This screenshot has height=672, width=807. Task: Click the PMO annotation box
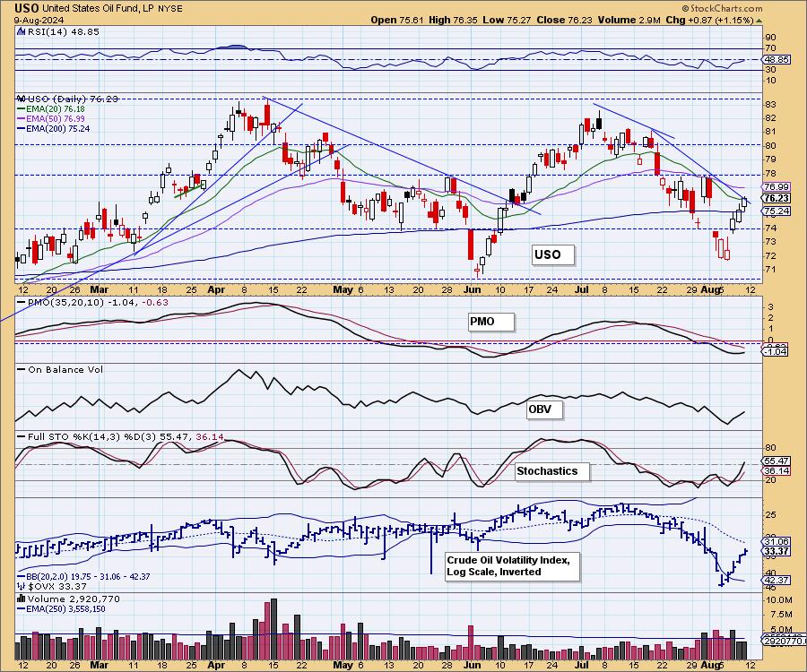click(491, 322)
